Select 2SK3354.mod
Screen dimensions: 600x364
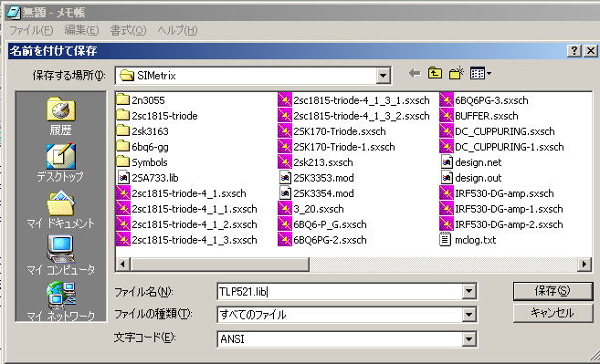[316, 193]
